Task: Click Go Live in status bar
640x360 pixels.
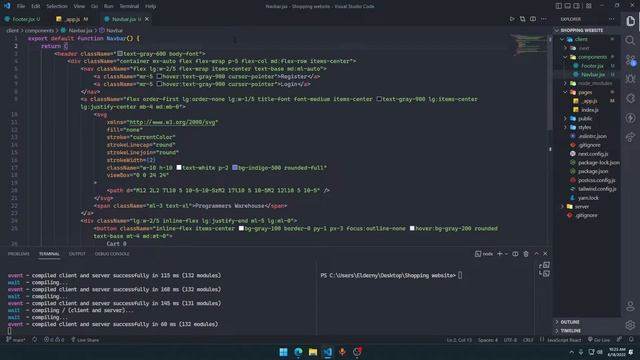Action: pyautogui.click(x=599, y=340)
